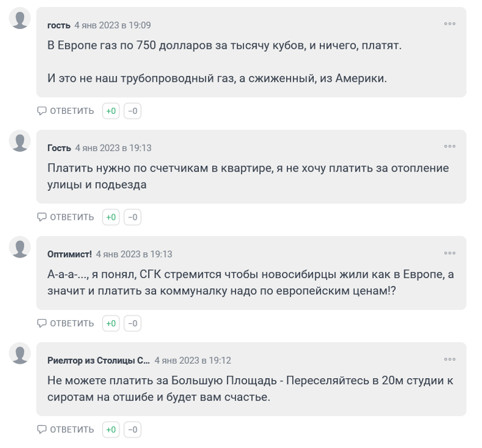The width and height of the screenshot is (482, 448).
Task: Downvote Оптимист!'s comment about СГК
Action: pyautogui.click(x=133, y=323)
